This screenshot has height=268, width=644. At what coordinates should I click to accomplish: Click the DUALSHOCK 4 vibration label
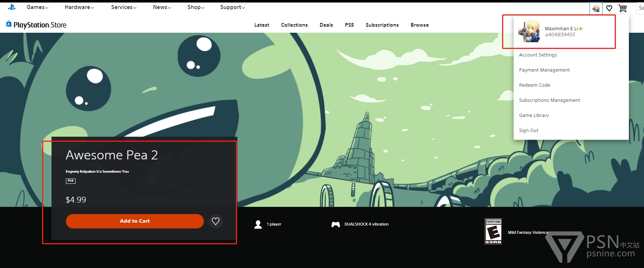click(367, 224)
